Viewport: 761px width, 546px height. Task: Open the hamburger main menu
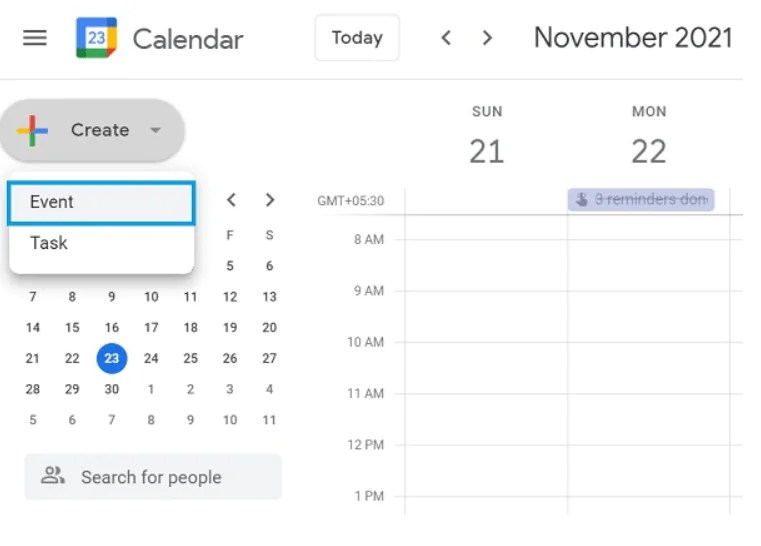coord(35,38)
